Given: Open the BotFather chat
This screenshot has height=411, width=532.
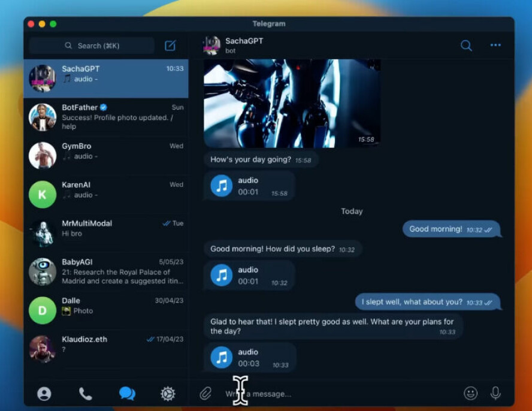Looking at the screenshot, I should pos(106,117).
